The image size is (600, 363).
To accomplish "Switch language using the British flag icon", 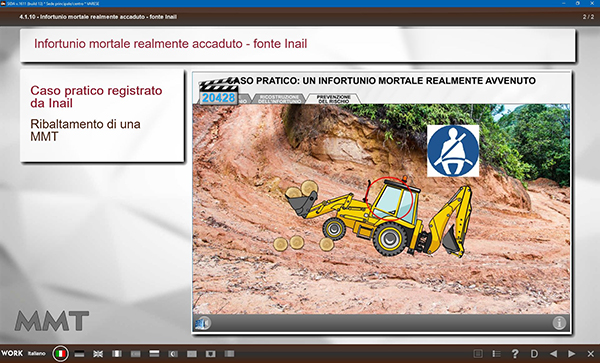I will pos(98,354).
